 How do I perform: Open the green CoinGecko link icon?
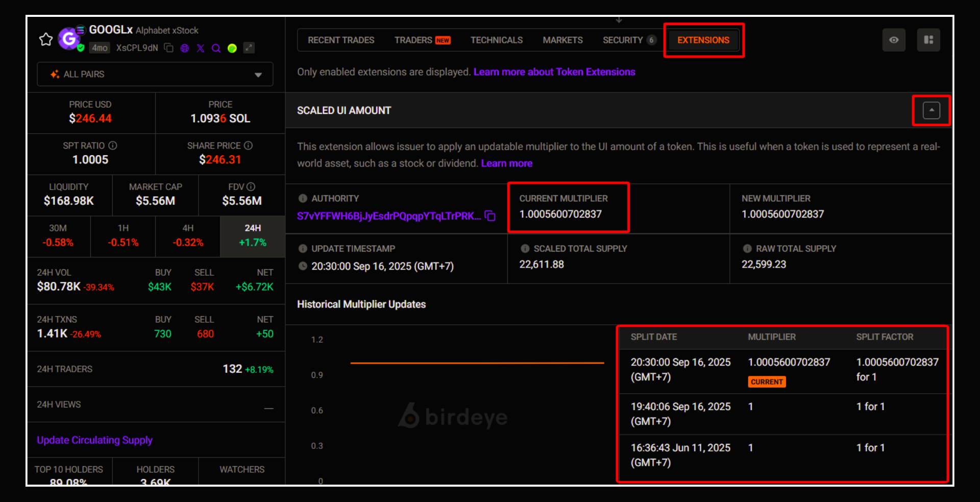(232, 48)
